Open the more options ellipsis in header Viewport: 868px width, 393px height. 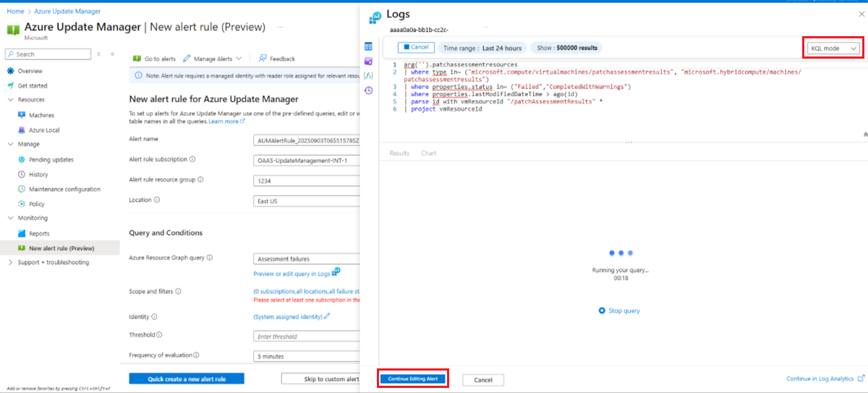click(280, 27)
